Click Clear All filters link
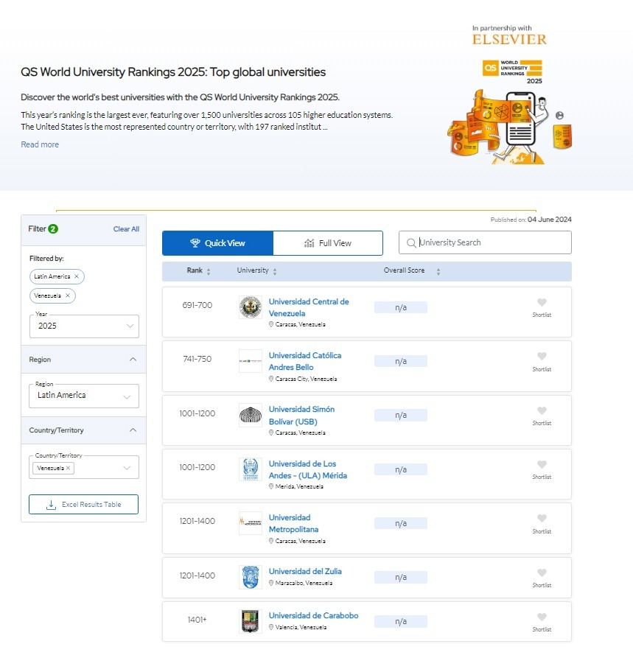This screenshot has height=672, width=633. tap(126, 229)
